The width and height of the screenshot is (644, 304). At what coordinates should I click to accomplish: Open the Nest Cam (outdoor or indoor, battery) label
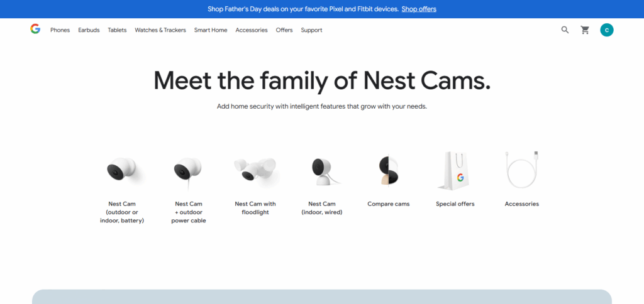pos(122,212)
